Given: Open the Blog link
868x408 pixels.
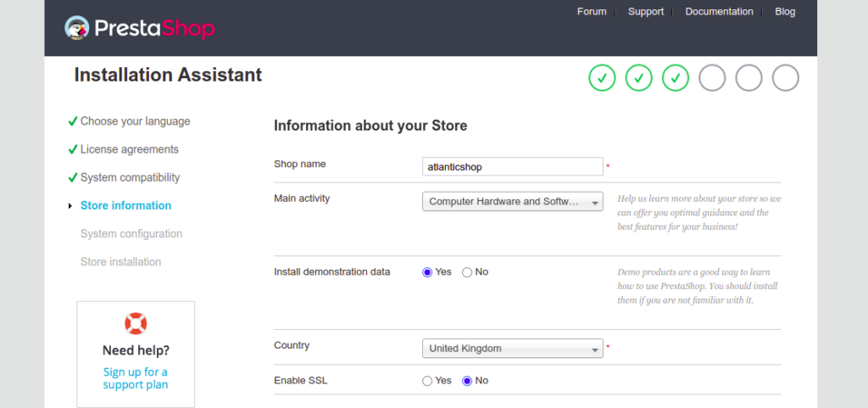Looking at the screenshot, I should (x=785, y=12).
